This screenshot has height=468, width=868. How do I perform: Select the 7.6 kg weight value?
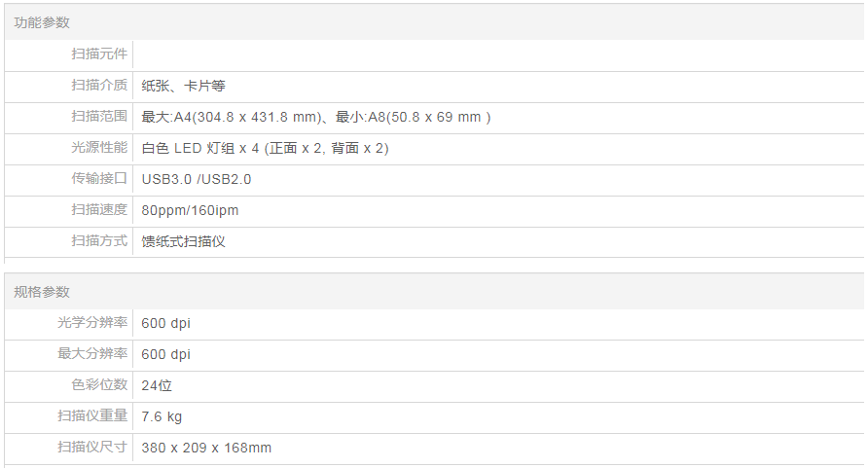click(x=162, y=416)
